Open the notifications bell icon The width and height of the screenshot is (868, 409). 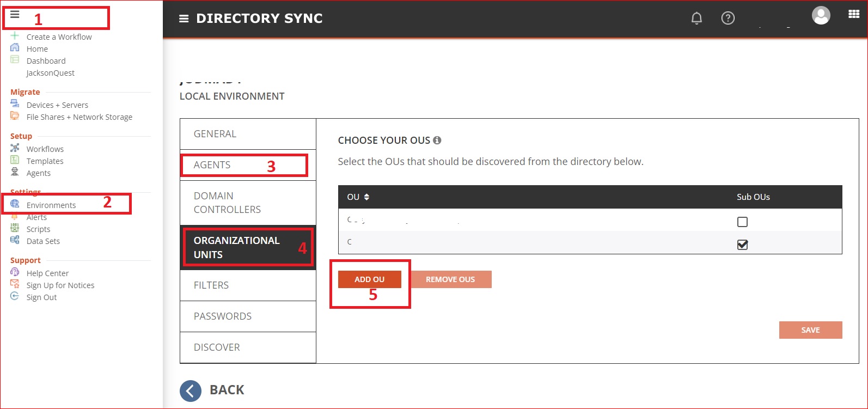(x=696, y=19)
